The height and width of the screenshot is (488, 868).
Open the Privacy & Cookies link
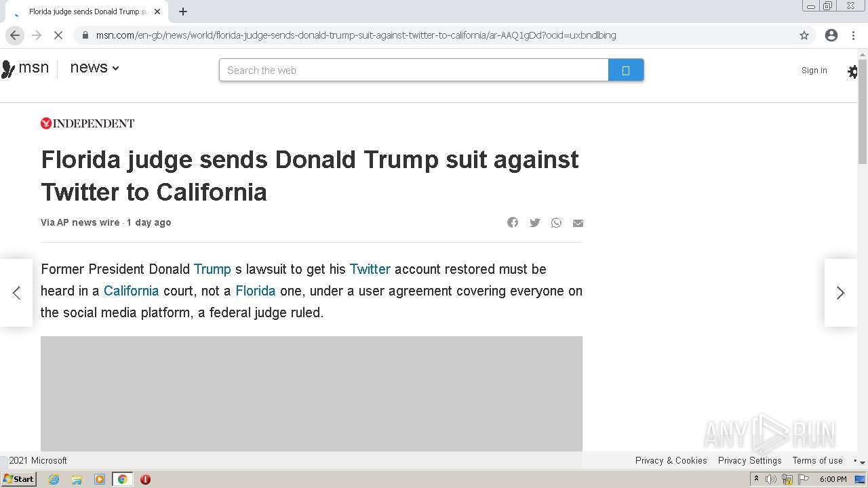click(671, 460)
